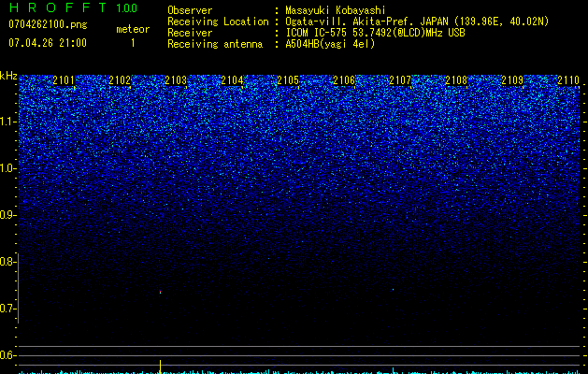
Task: Click the 0.7 frequency axis label
Action: click(x=8, y=309)
